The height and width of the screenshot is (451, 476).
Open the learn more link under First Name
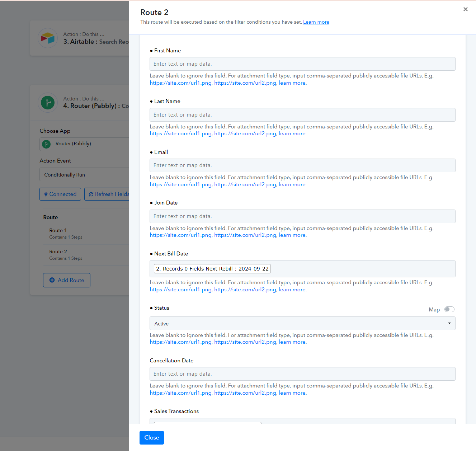pyautogui.click(x=293, y=83)
